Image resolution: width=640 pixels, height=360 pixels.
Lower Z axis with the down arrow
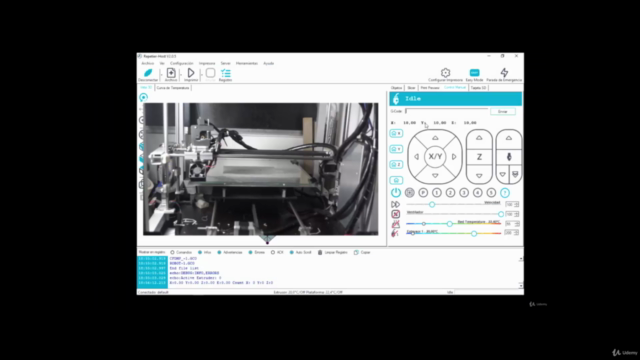click(x=479, y=176)
